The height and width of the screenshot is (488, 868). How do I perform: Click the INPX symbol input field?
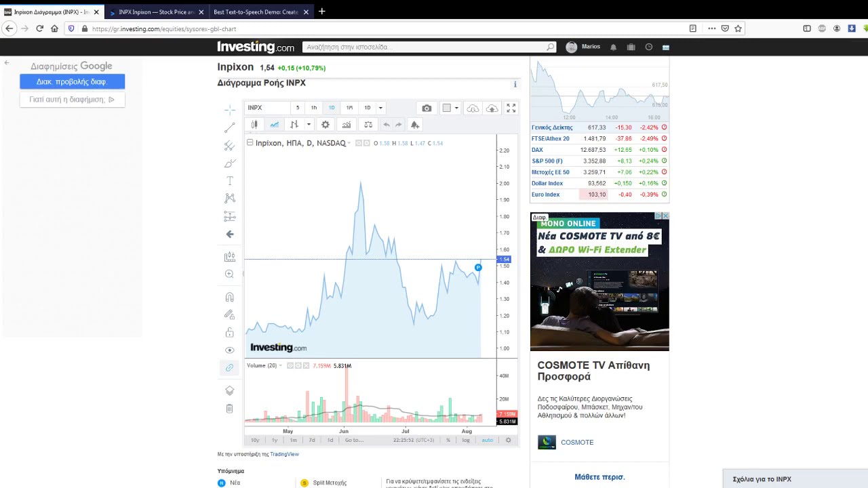tap(267, 108)
